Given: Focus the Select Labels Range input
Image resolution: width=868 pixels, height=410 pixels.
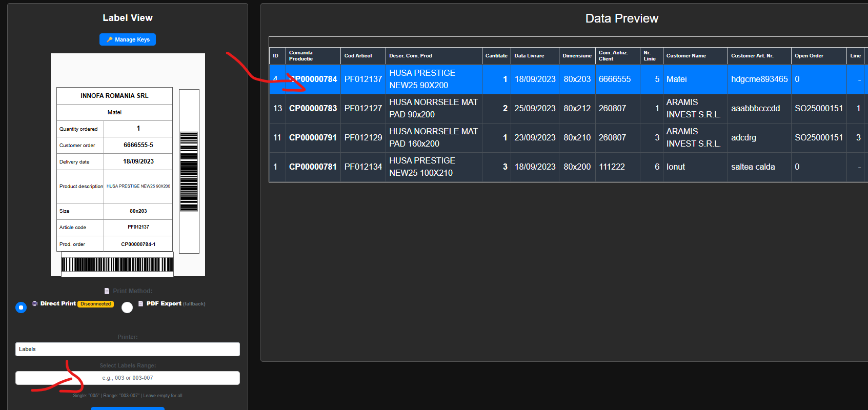Looking at the screenshot, I should (128, 378).
